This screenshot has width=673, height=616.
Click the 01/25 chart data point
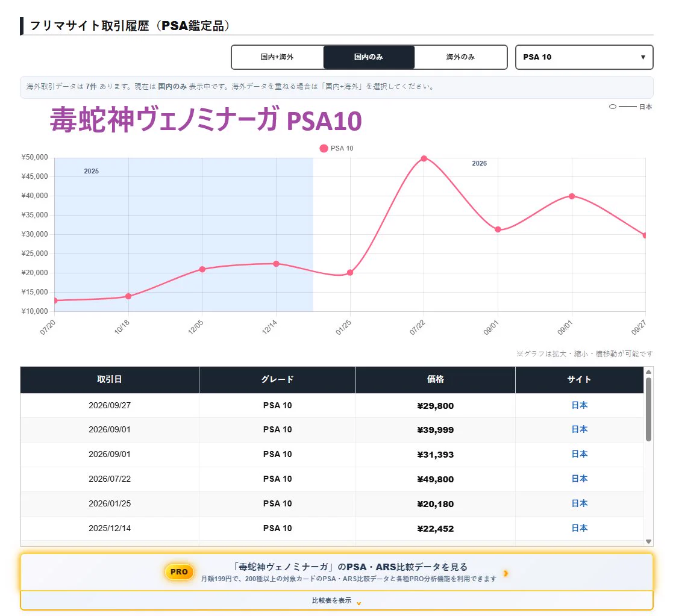[350, 272]
